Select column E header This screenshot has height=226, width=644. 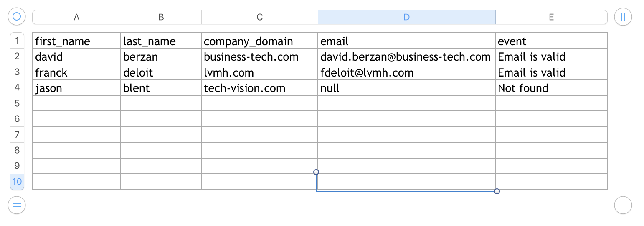pyautogui.click(x=551, y=17)
